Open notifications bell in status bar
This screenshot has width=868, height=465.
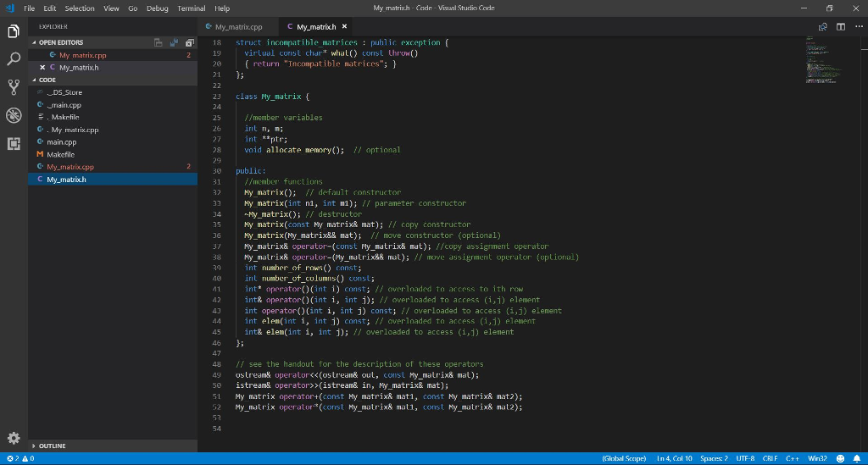[x=857, y=458]
